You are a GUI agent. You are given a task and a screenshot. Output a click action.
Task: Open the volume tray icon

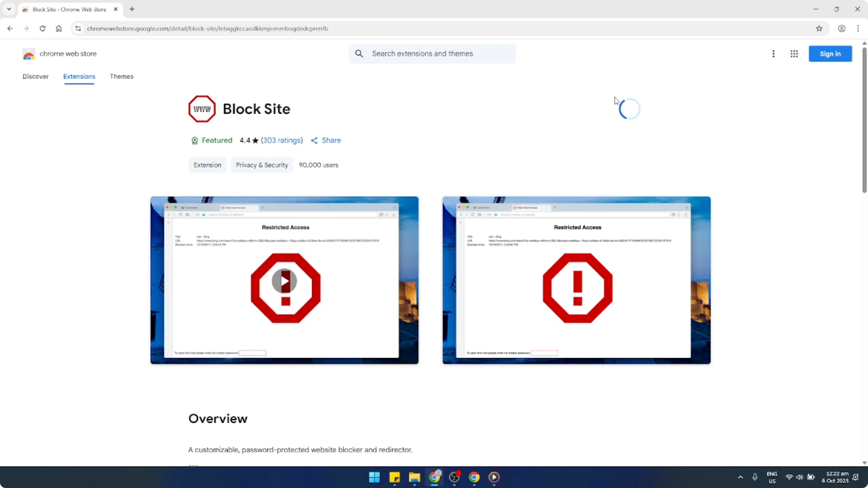tap(800, 477)
